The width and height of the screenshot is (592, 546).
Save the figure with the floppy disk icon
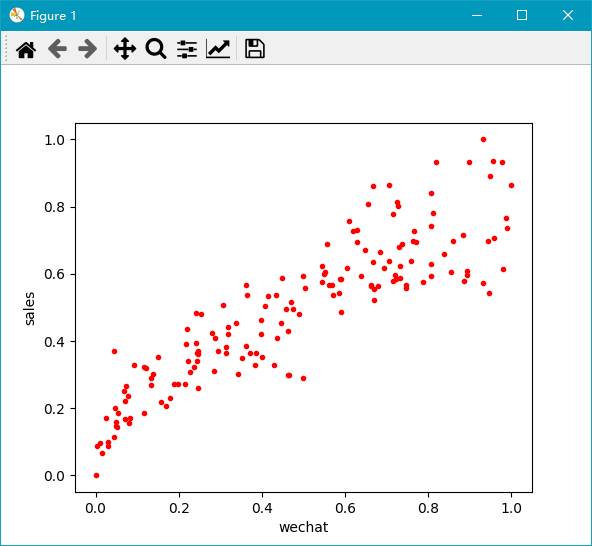tap(255, 49)
